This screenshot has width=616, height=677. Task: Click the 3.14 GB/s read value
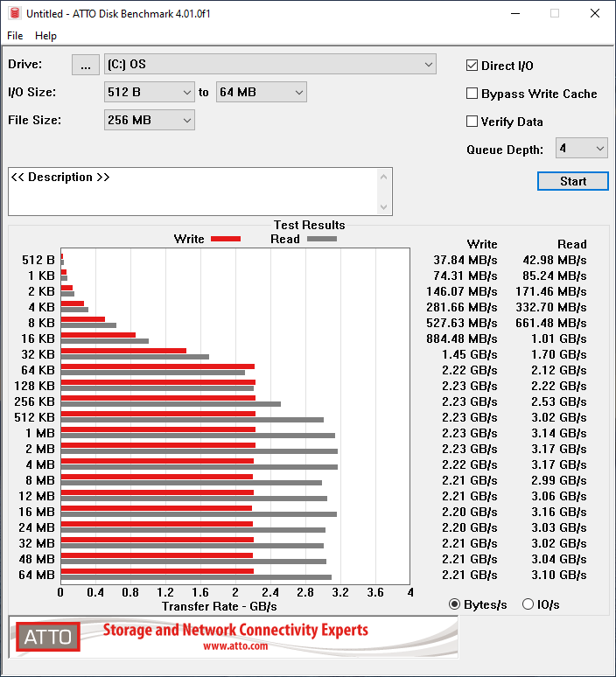(x=559, y=433)
